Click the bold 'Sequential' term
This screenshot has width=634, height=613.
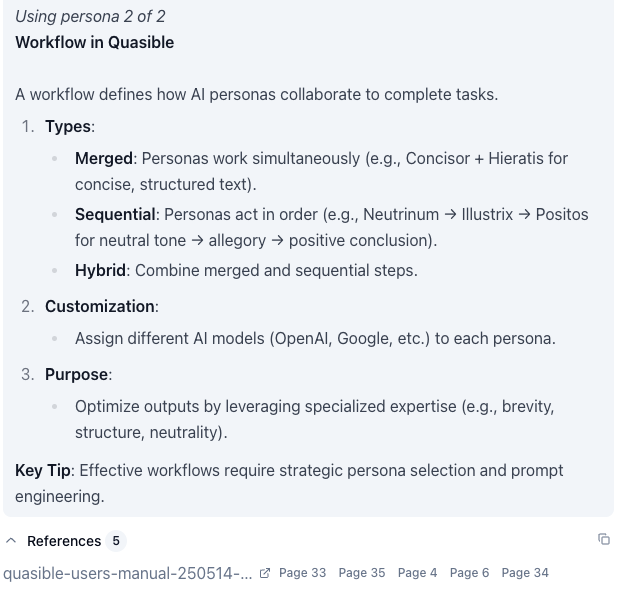coord(115,214)
